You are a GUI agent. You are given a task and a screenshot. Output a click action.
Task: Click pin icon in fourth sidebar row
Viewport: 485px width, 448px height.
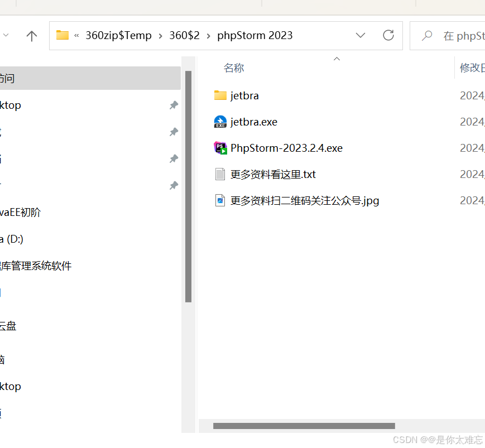[x=174, y=186]
